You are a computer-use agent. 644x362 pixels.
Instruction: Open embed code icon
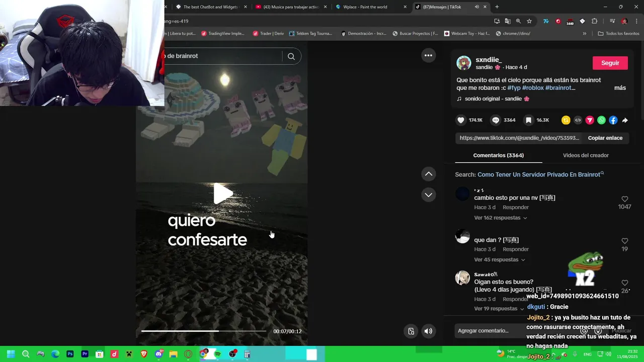pos(578,120)
